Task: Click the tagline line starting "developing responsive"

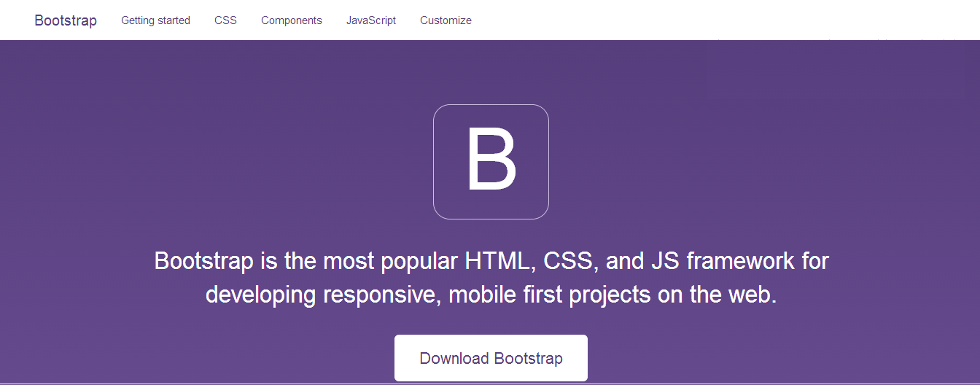Action: point(491,295)
